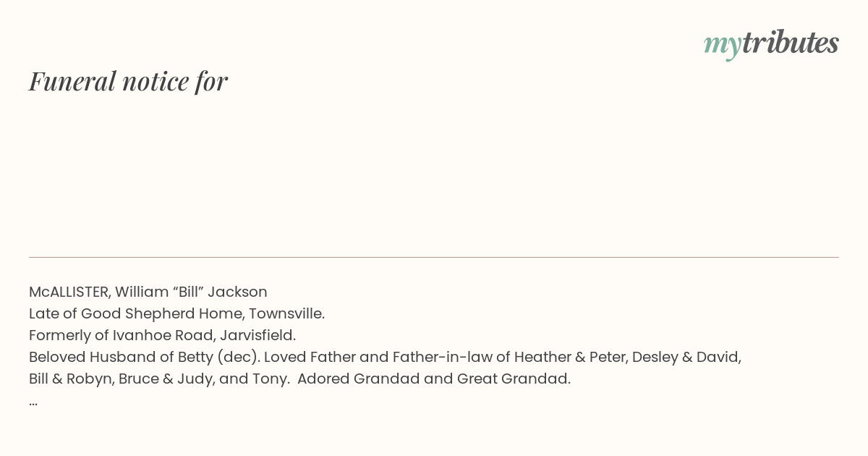Click the green 'my' in the logo
Image resolution: width=868 pixels, height=456 pixels.
(x=723, y=47)
